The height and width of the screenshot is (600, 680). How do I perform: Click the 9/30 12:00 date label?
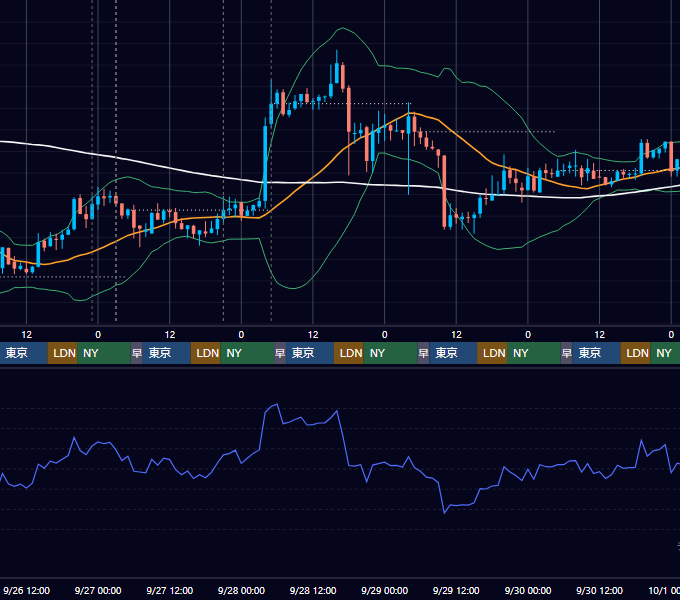[x=599, y=590]
